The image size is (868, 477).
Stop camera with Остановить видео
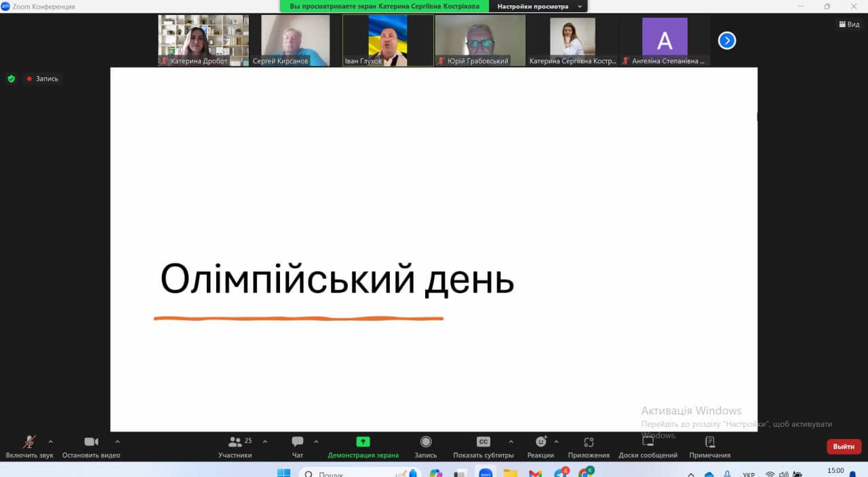[92, 442]
